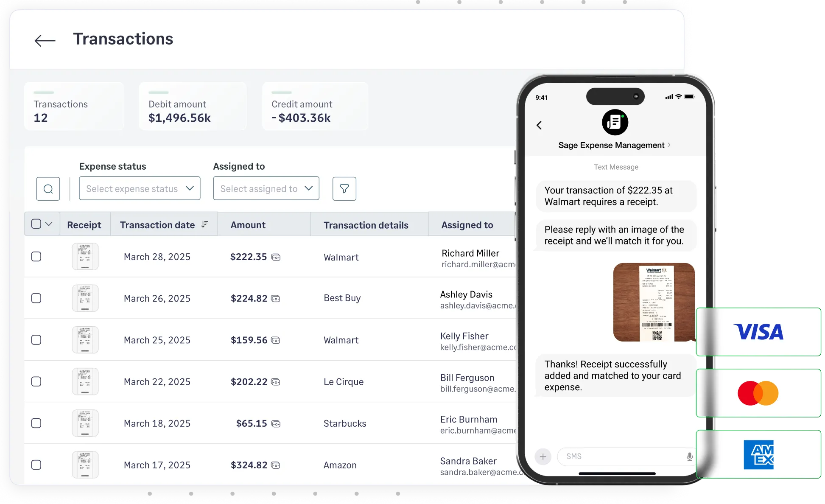The image size is (825, 504).
Task: Open the search on the transactions table
Action: coord(48,188)
